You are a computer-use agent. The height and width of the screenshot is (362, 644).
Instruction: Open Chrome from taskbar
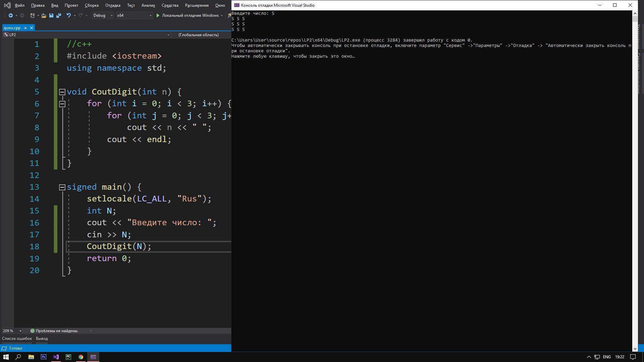(81, 357)
